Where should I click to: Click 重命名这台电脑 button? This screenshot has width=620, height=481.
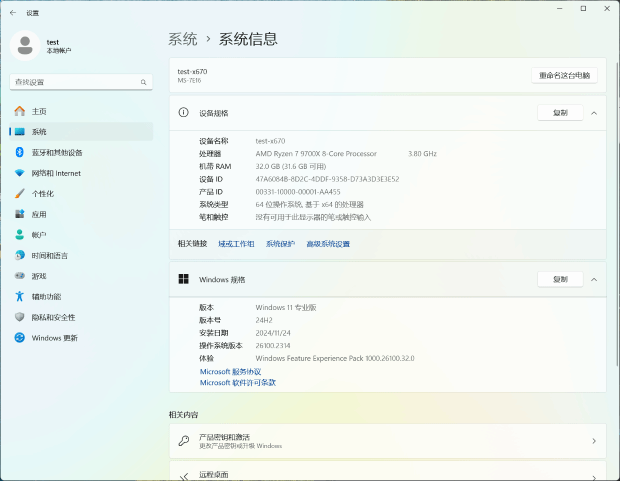coord(564,75)
